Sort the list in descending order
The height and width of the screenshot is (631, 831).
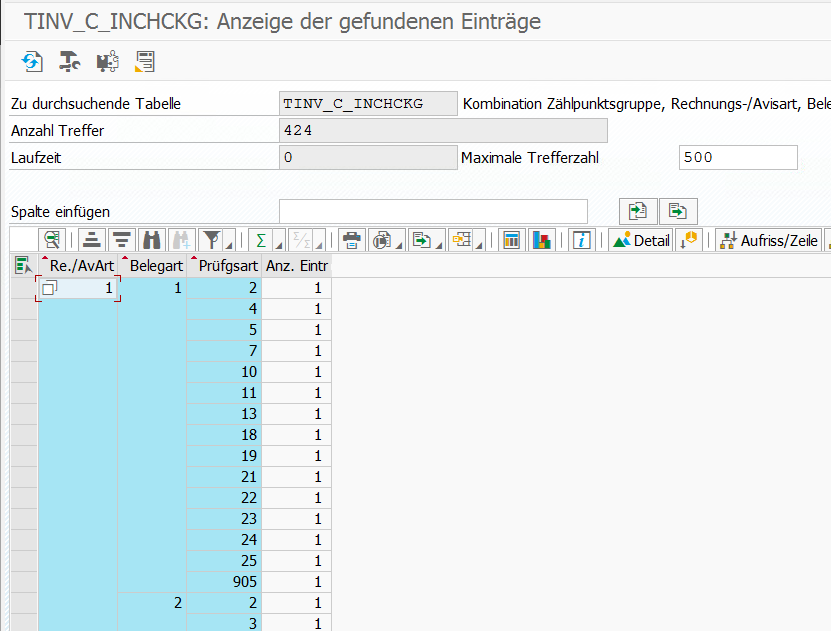(x=122, y=240)
